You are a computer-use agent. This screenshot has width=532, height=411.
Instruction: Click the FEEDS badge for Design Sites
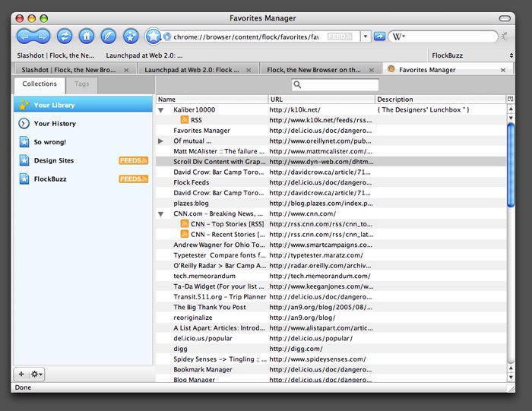(133, 160)
